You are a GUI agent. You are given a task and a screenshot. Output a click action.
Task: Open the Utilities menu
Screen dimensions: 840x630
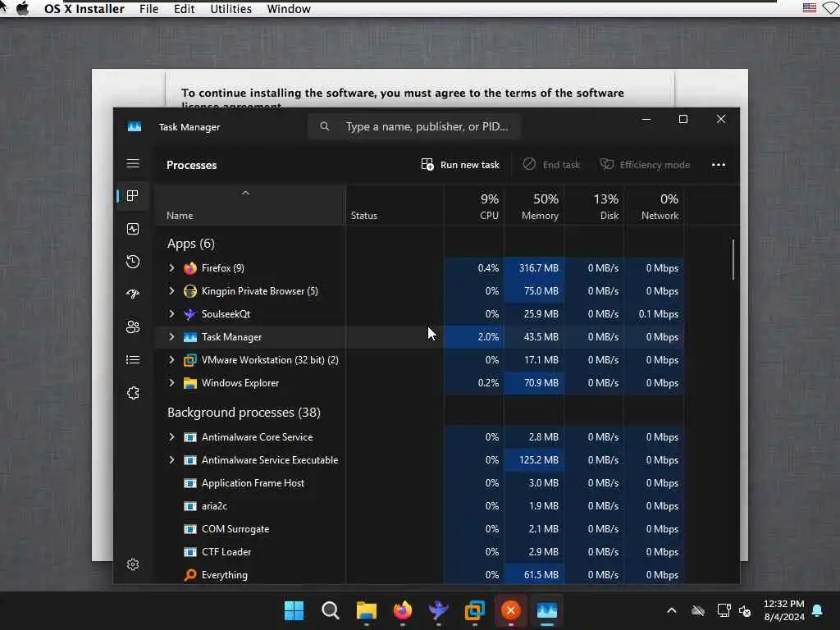click(231, 9)
